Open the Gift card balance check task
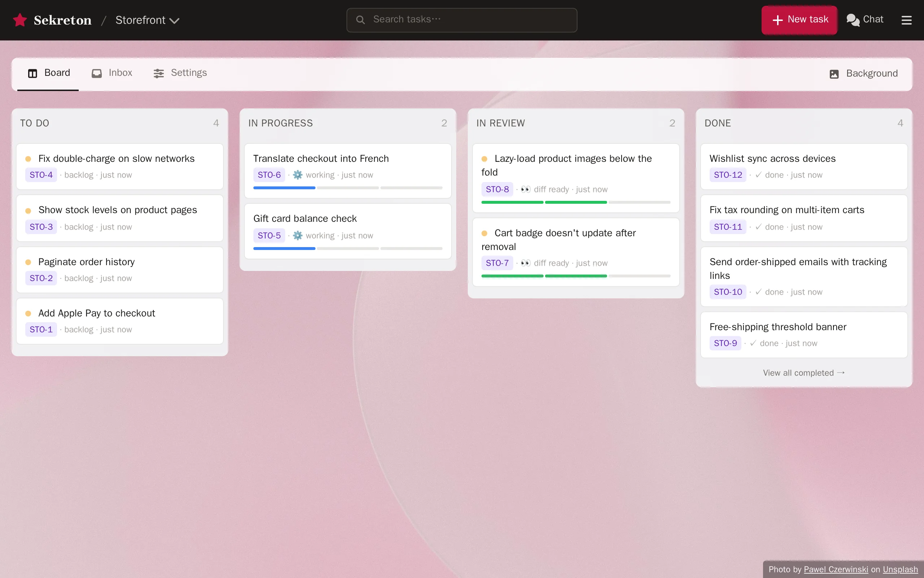924x578 pixels. (348, 231)
